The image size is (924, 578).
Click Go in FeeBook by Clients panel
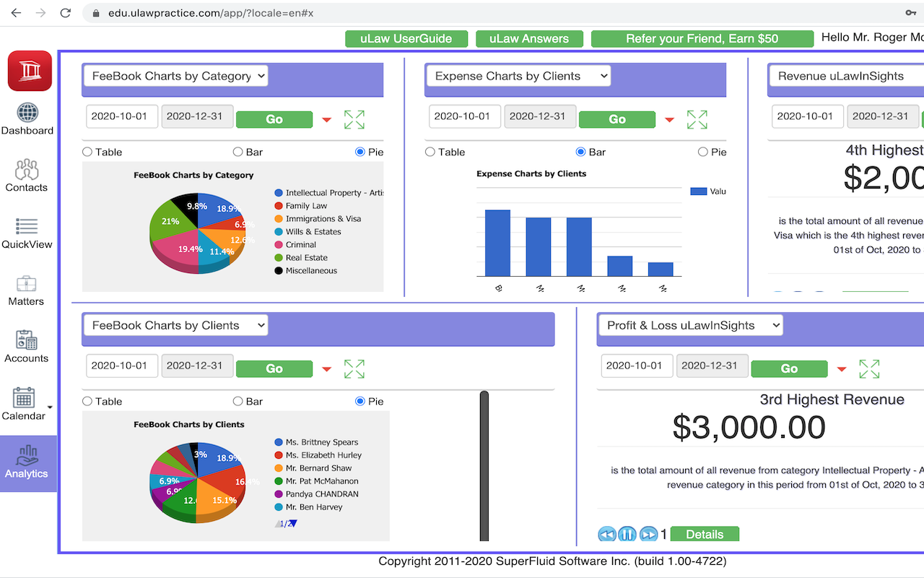[274, 368]
